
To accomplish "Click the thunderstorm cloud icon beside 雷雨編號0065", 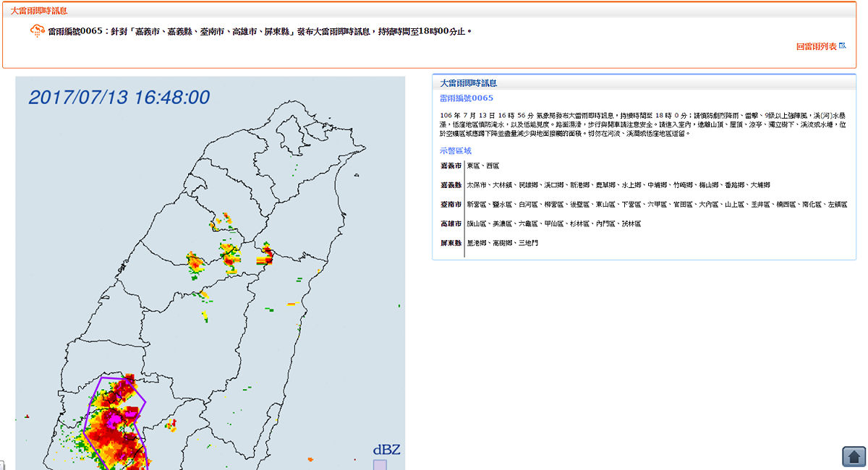I will coord(37,31).
